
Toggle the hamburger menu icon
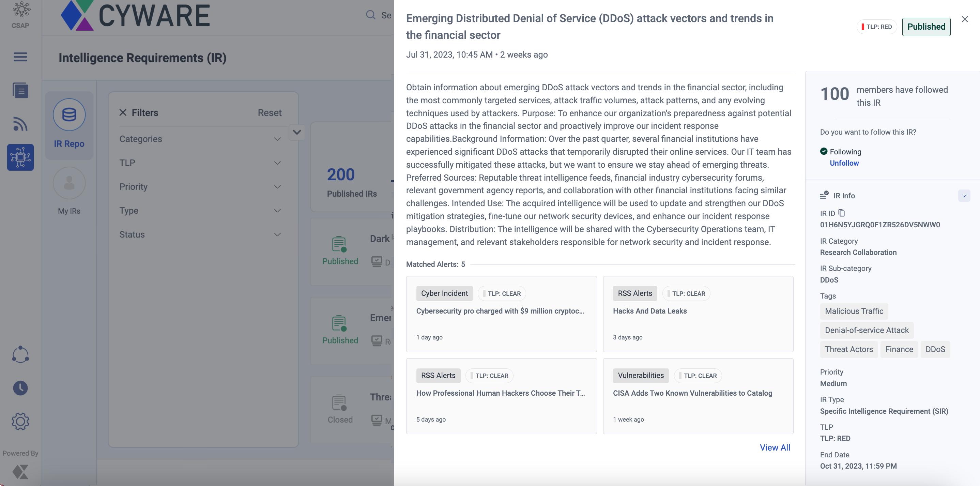tap(20, 57)
